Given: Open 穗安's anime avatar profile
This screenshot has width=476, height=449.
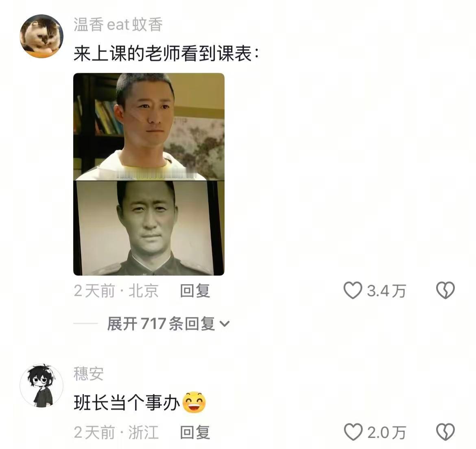Looking at the screenshot, I should click(x=41, y=385).
